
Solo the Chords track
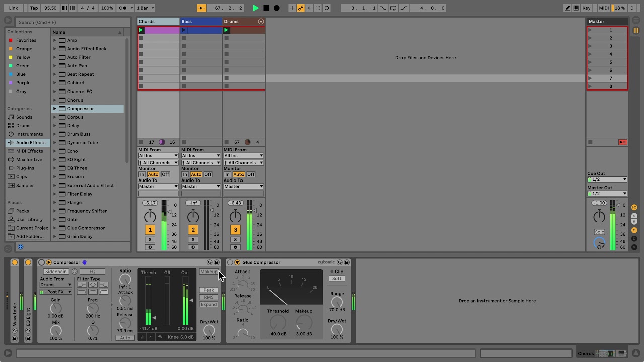point(150,239)
